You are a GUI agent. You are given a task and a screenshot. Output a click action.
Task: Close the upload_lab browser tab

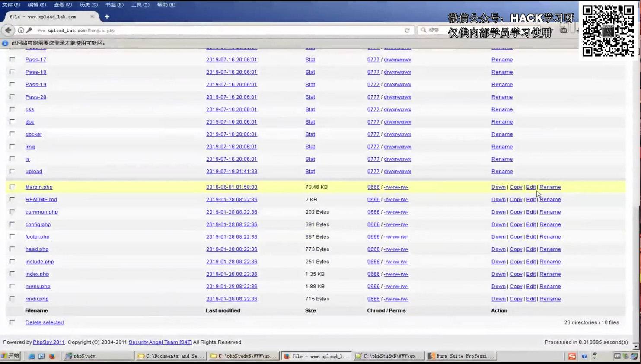coord(92,16)
